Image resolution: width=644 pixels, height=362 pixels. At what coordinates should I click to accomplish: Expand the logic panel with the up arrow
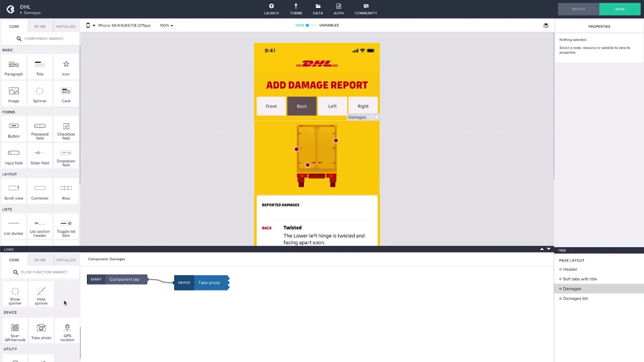(542, 249)
